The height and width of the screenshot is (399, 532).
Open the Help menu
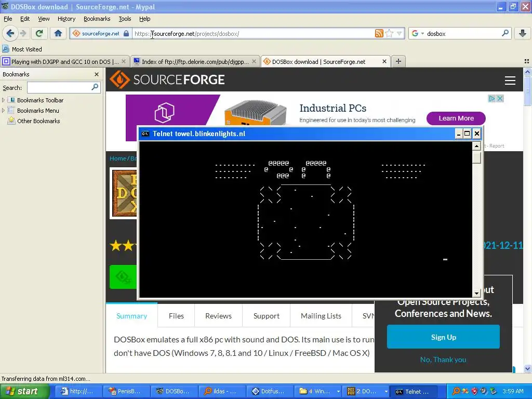click(x=144, y=19)
